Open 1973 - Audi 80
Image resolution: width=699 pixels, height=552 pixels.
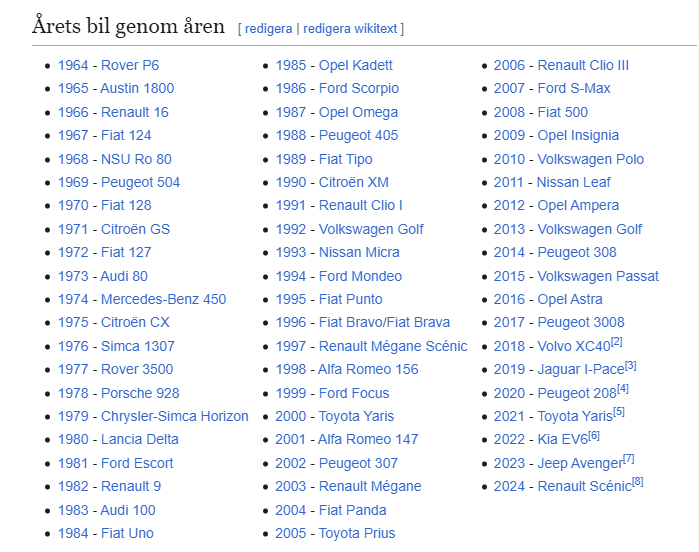(103, 276)
